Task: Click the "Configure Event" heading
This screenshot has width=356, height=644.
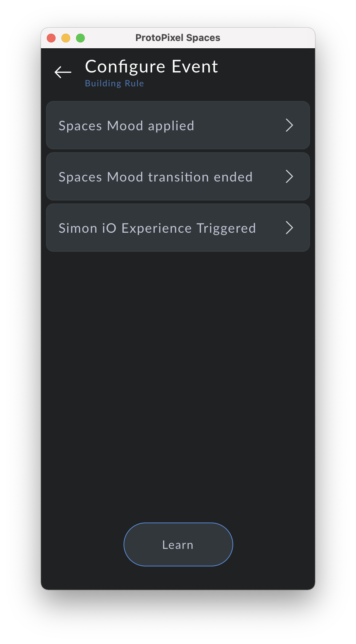Action: tap(151, 67)
